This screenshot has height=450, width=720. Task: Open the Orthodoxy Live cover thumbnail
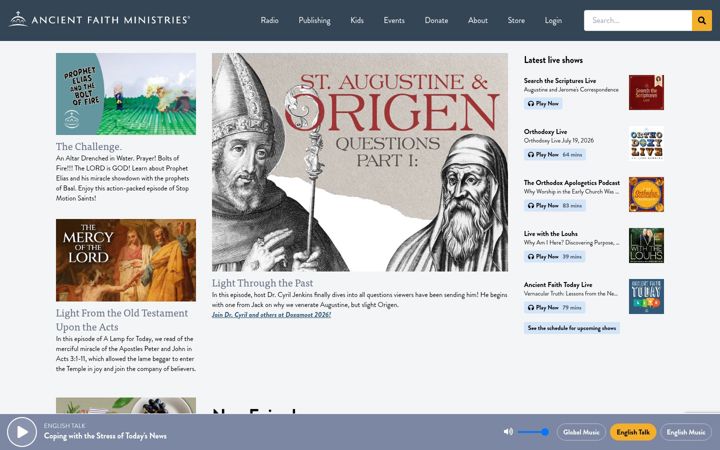pos(646,143)
